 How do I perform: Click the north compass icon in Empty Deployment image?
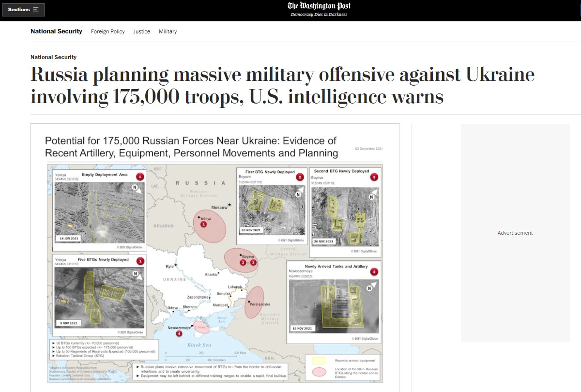point(138,189)
